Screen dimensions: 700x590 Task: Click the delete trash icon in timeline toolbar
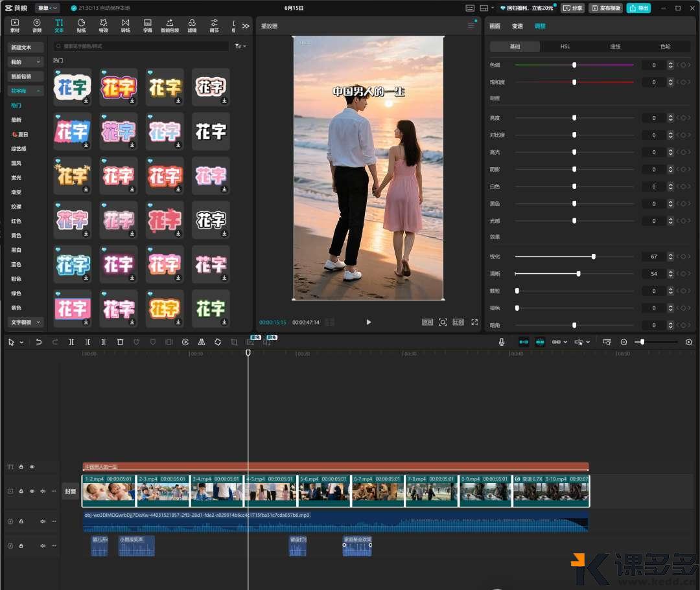coord(120,342)
